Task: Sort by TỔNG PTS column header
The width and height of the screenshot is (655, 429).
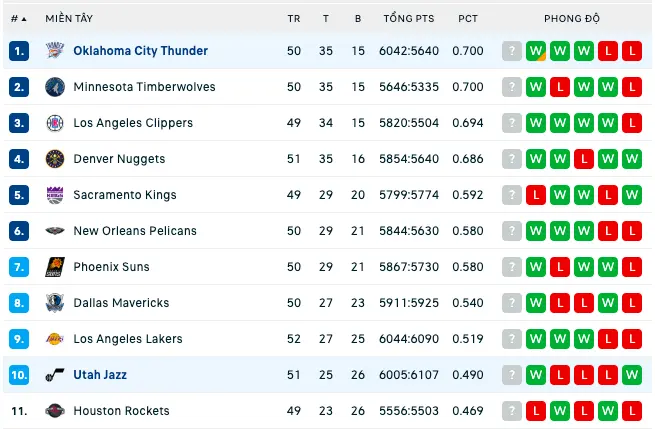Action: click(x=409, y=18)
